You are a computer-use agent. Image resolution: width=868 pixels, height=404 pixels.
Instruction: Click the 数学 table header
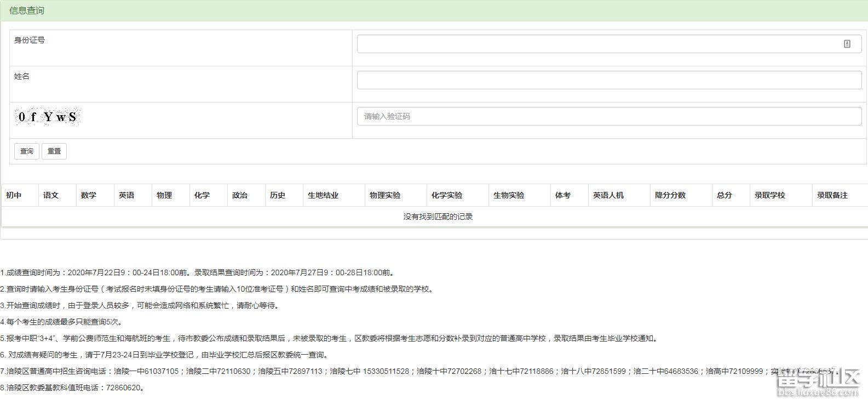89,195
